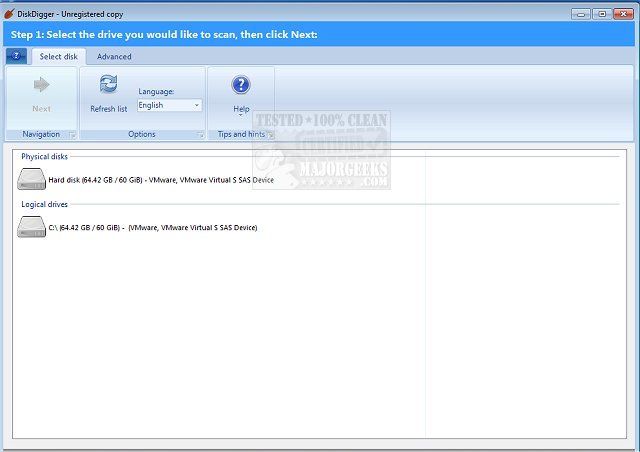Open the Language dropdown set to English
640x452 pixels.
(169, 105)
